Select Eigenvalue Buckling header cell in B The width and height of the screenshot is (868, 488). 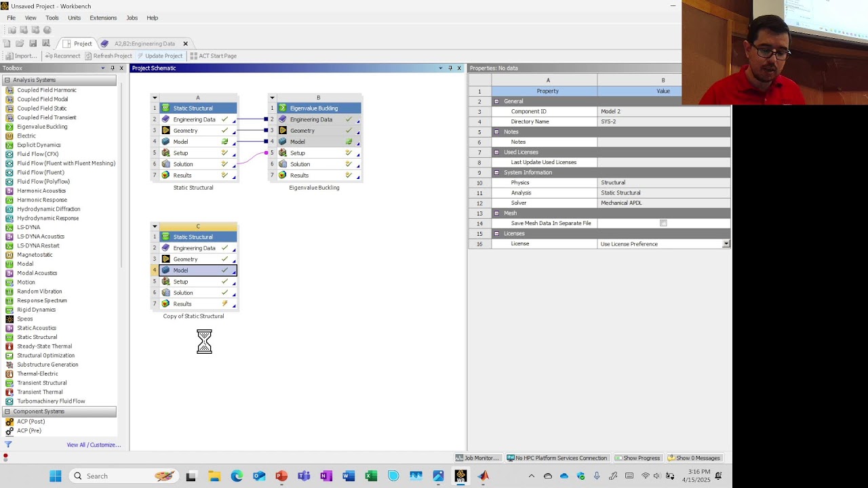319,108
